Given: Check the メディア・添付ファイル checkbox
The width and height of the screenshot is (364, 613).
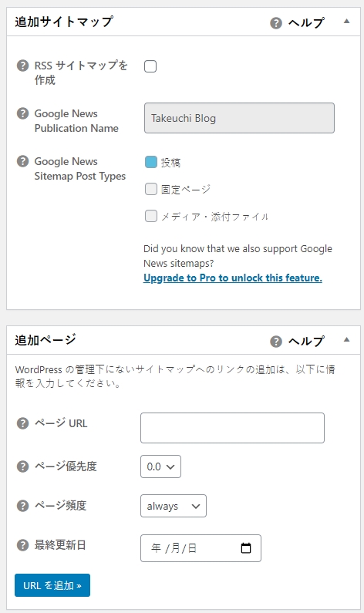Looking at the screenshot, I should click(x=151, y=216).
